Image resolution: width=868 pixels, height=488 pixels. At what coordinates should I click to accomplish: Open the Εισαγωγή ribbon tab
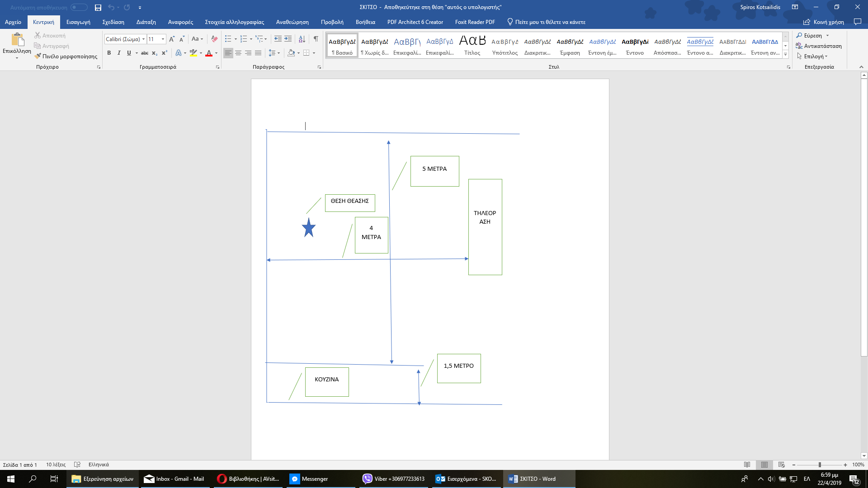click(78, 22)
